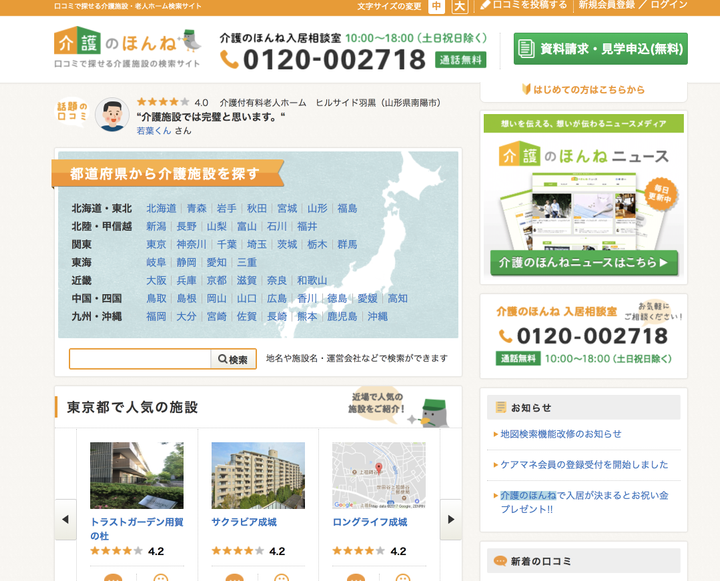The image size is (720, 581).
Task: Select 新潟 prefecture
Action: [156, 226]
